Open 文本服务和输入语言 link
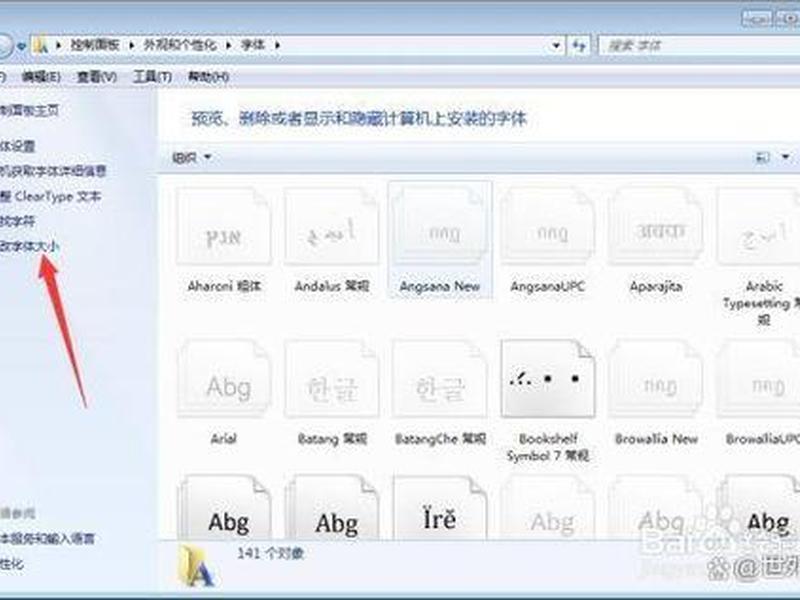800x600 pixels. 47,538
